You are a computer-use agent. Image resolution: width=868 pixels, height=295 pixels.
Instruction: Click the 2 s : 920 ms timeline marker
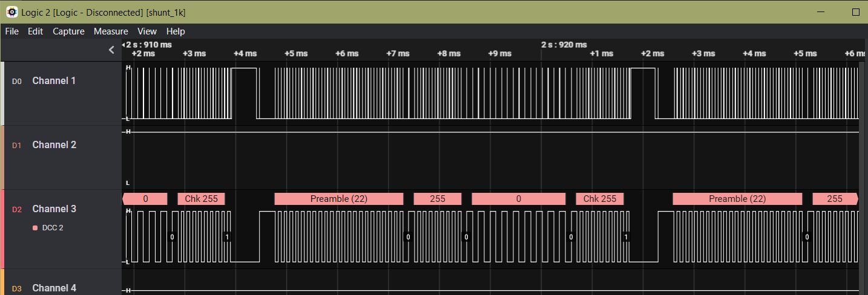click(564, 45)
